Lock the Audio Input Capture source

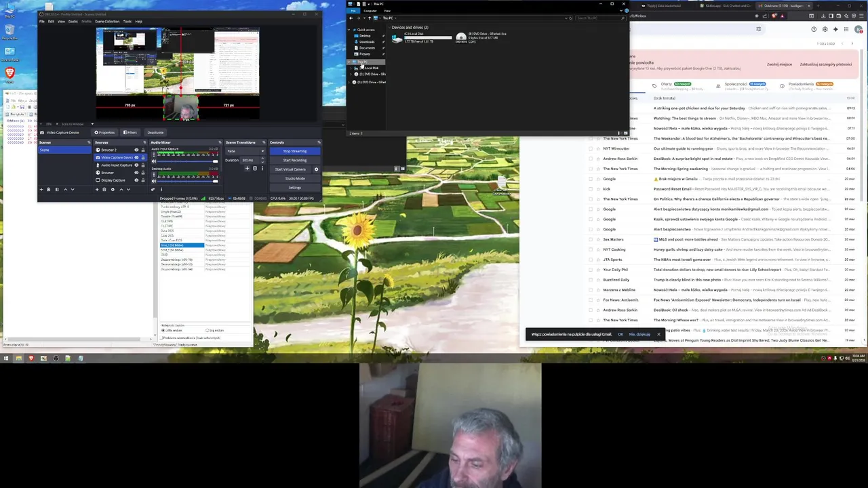tap(143, 165)
